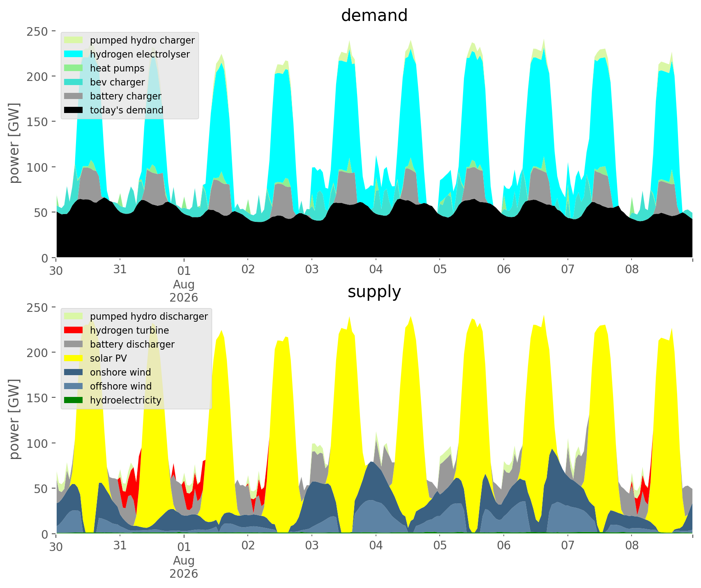Click the "demand" chart title

[374, 16]
